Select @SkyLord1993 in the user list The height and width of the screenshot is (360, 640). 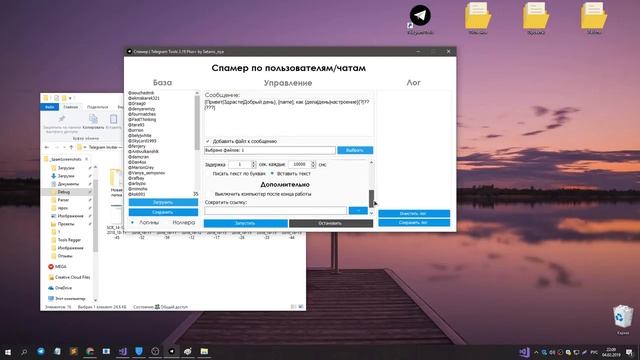pos(142,141)
